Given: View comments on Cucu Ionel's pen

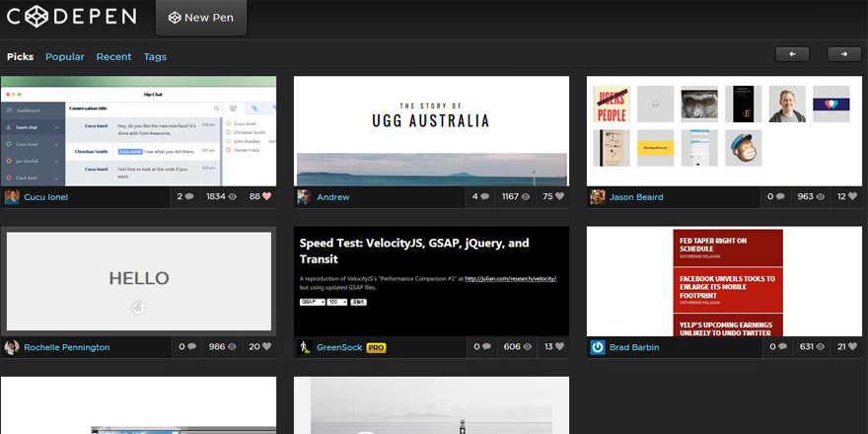Looking at the screenshot, I should [x=184, y=196].
